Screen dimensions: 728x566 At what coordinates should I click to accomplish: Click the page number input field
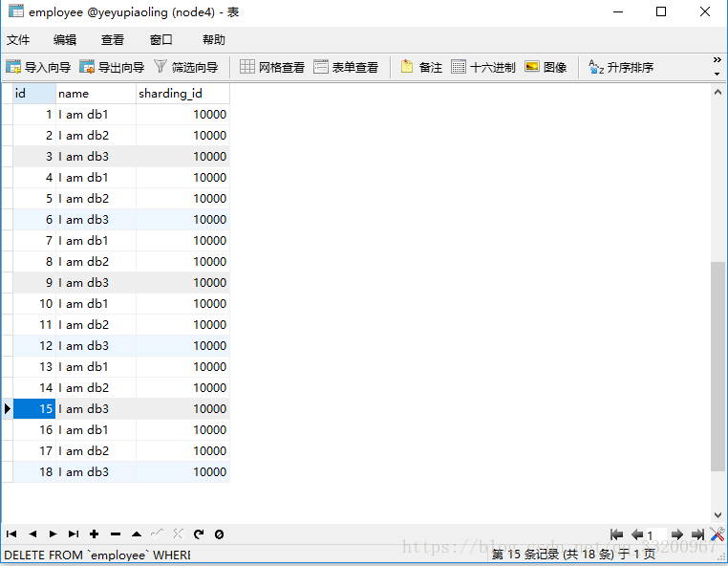pyautogui.click(x=655, y=535)
